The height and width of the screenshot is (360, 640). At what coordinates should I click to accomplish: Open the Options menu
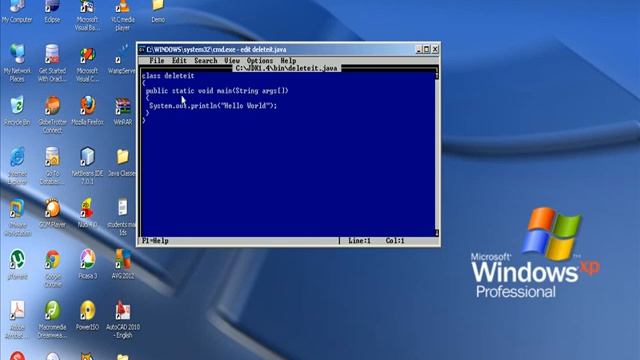pos(260,60)
